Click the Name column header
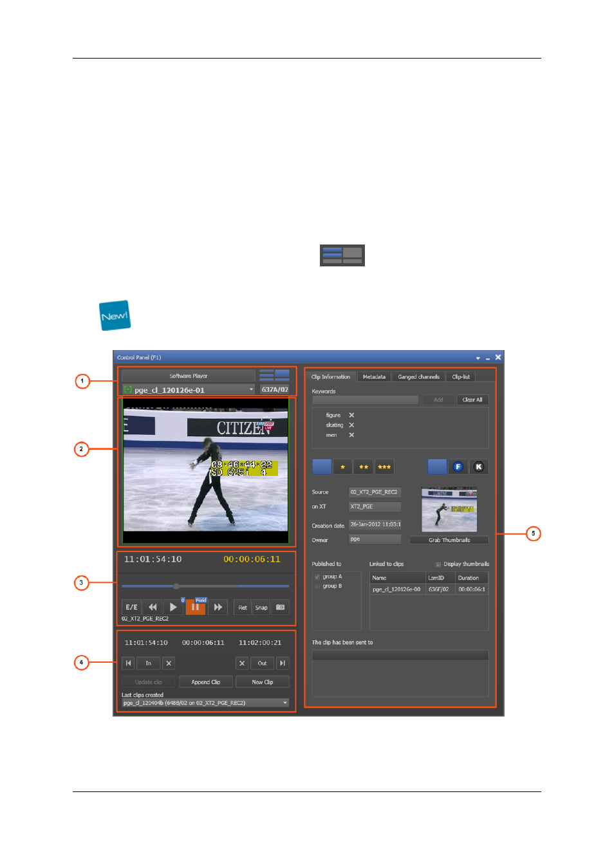614x868 pixels. [398, 578]
